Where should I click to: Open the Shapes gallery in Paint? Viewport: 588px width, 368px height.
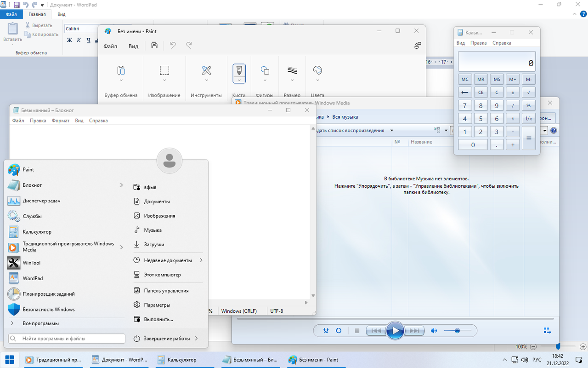[x=265, y=70]
